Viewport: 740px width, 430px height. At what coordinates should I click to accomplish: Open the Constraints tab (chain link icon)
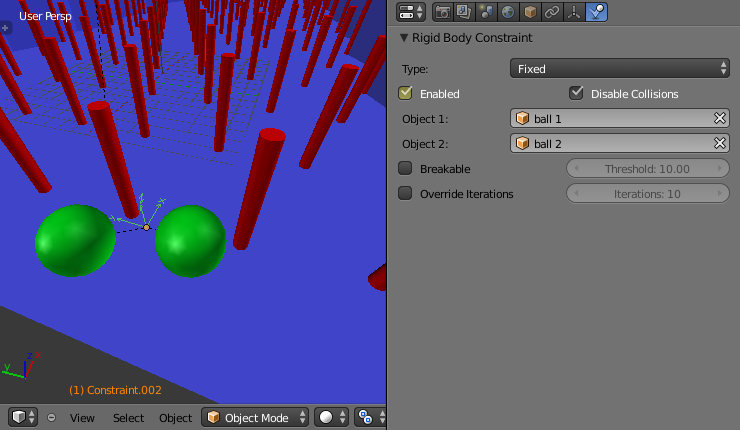click(552, 12)
